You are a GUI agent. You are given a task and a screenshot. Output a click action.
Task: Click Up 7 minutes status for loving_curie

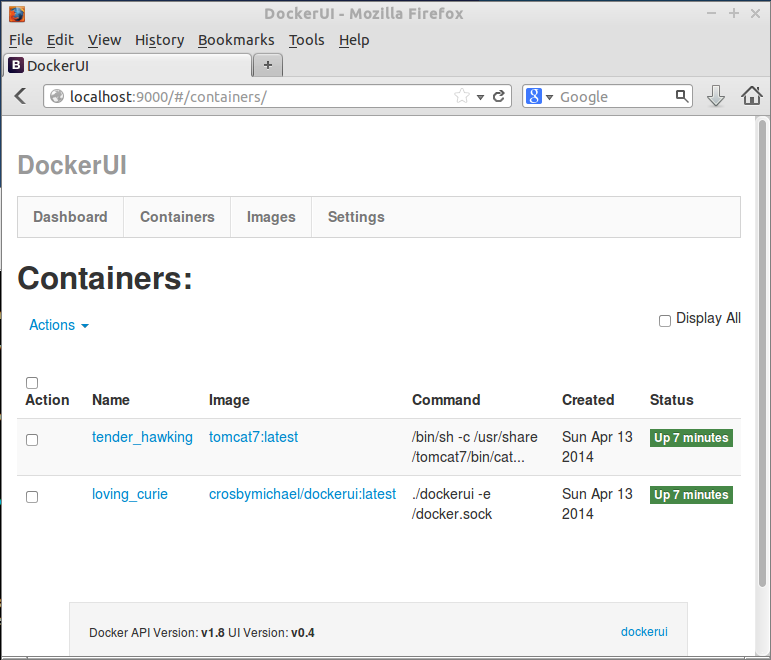pyautogui.click(x=691, y=495)
